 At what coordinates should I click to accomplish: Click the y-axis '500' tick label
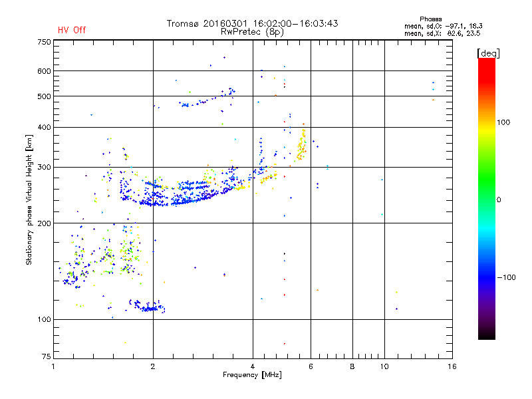click(44, 96)
